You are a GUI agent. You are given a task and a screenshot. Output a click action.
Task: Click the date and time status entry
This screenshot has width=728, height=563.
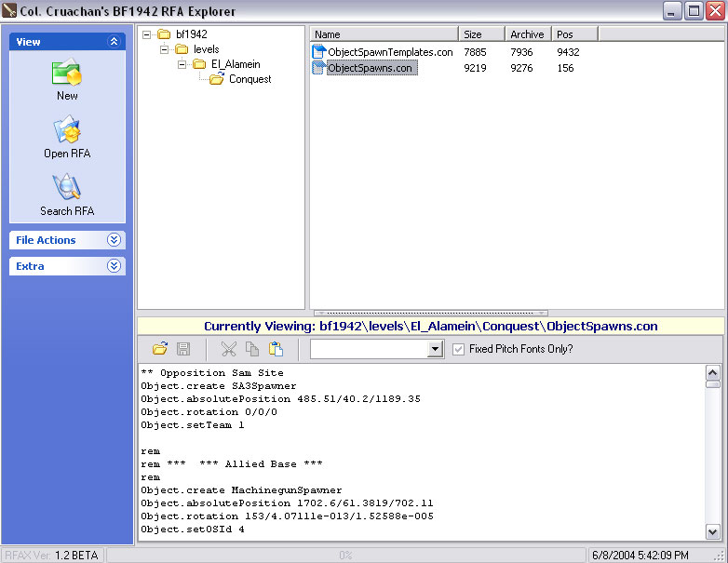(640, 556)
